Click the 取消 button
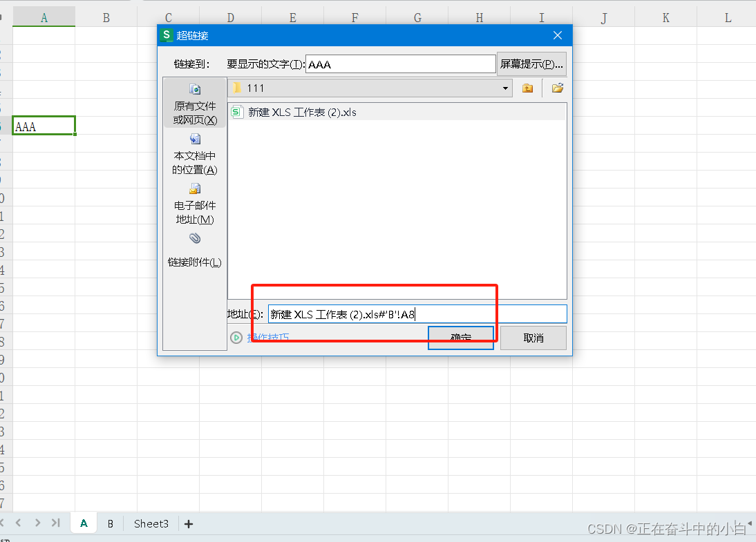Image resolution: width=756 pixels, height=542 pixels. 533,338
